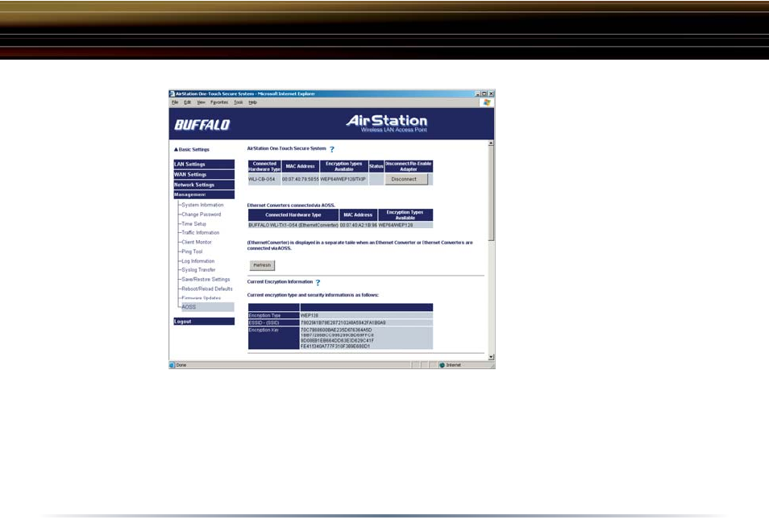Click the scrollbar up arrow
Viewport: 769px width, 532px height.
[x=491, y=143]
